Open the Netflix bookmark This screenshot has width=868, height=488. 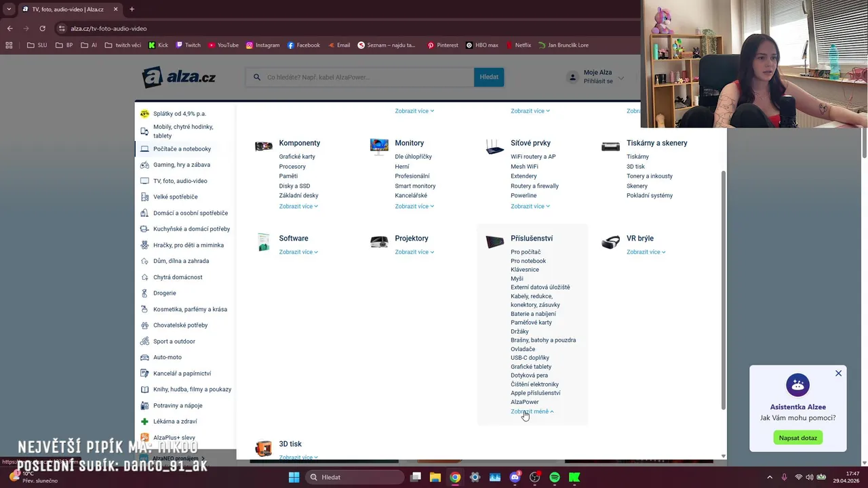[x=518, y=45]
